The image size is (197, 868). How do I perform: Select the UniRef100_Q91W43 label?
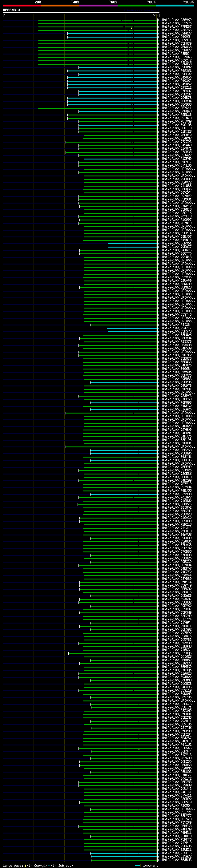pyautogui.click(x=177, y=257)
